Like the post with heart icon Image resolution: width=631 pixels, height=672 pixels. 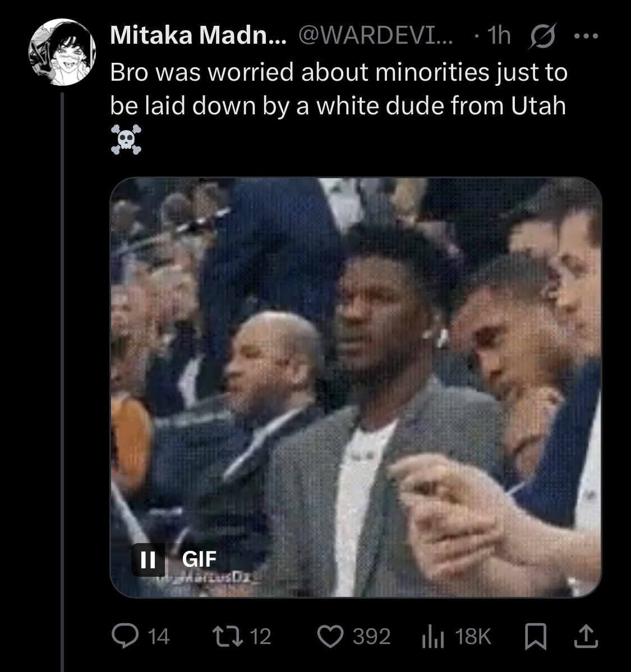point(330,637)
